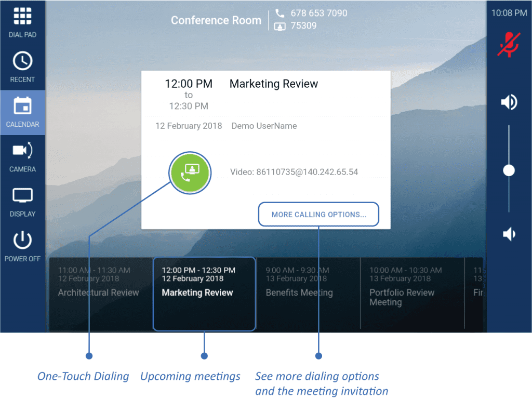Open the Dial Pad

pyautogui.click(x=22, y=23)
